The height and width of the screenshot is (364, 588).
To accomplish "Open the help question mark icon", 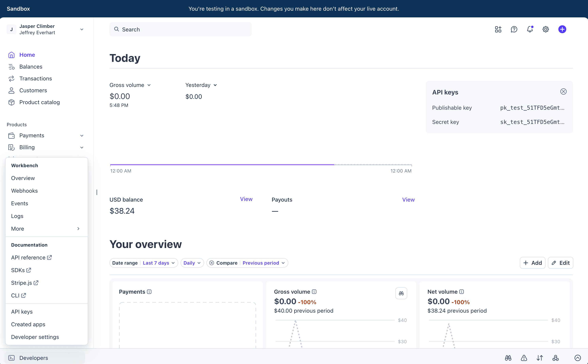I will pos(514,29).
